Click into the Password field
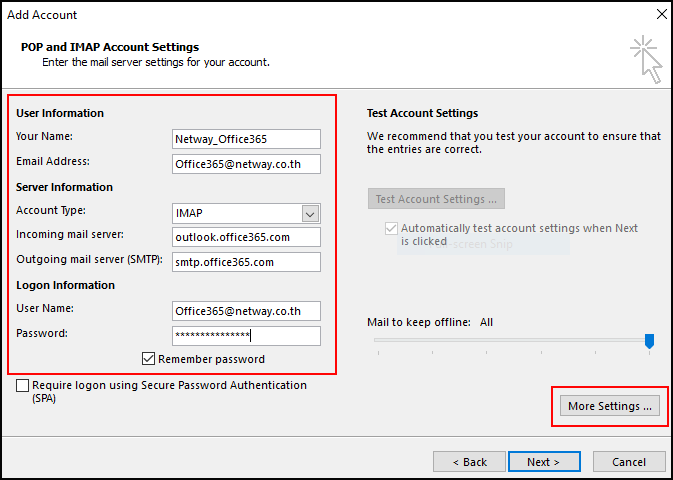The width and height of the screenshot is (673, 480). pyautogui.click(x=246, y=336)
